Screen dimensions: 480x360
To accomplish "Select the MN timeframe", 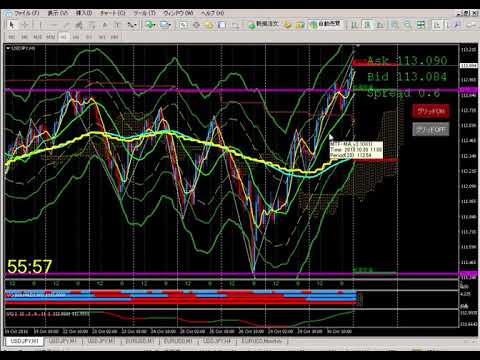I will pos(114,37).
